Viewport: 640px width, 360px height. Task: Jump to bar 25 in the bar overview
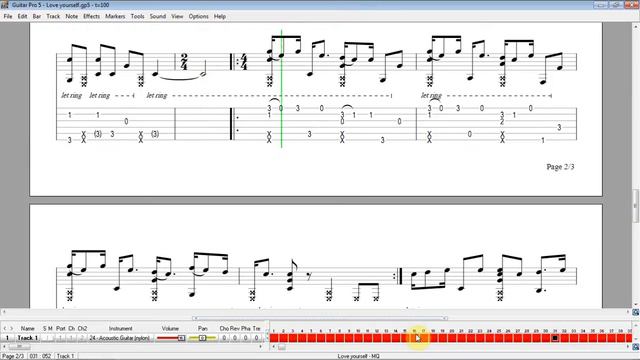tap(499, 338)
